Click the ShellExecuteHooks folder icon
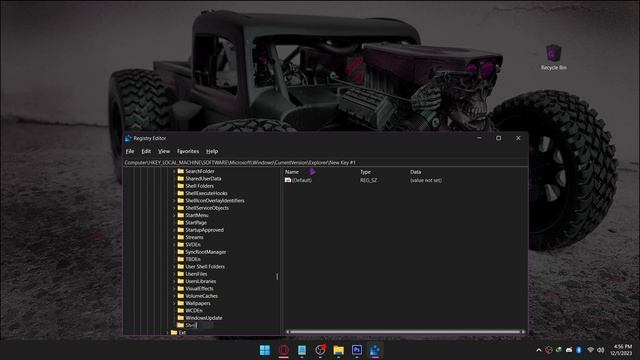This screenshot has width=640, height=360. (x=180, y=193)
